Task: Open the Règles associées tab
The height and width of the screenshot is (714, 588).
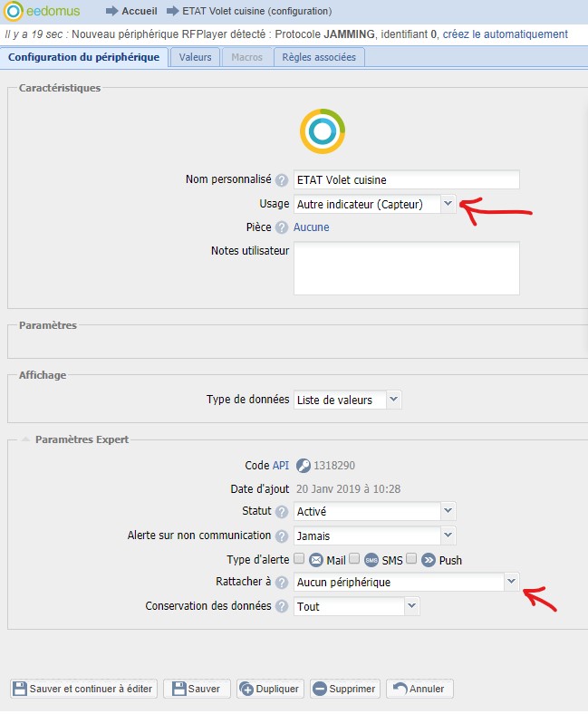Action: [x=319, y=57]
